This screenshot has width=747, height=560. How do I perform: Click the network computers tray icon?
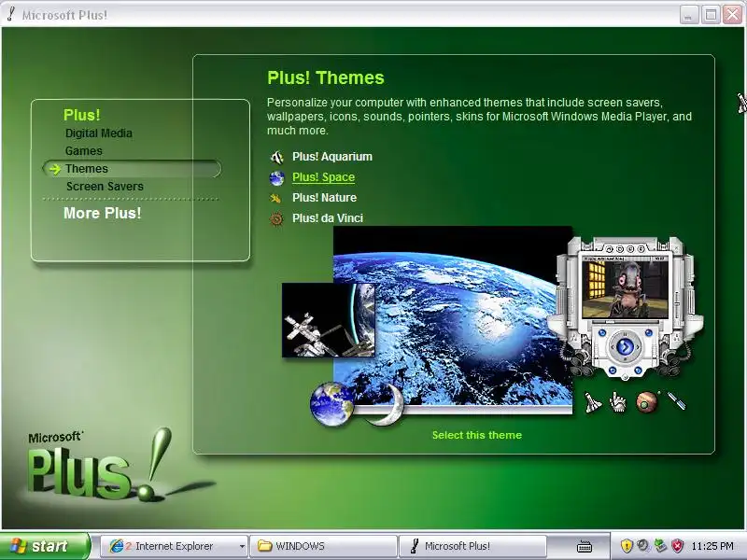click(660, 546)
